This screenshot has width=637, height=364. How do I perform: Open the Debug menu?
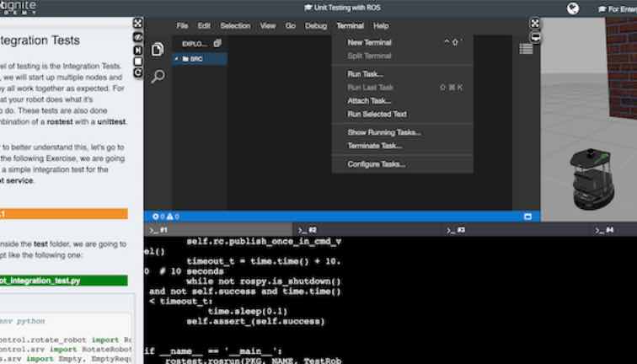coord(316,25)
